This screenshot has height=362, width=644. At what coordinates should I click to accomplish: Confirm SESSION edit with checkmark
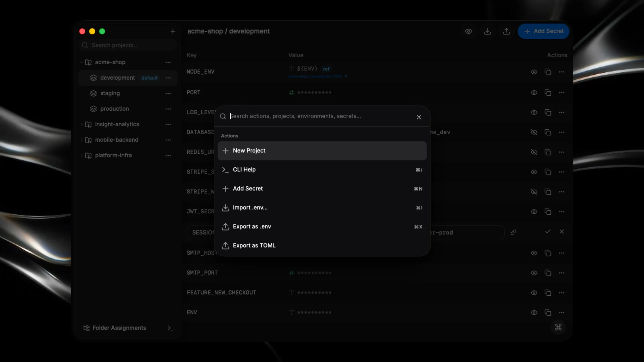tap(548, 232)
